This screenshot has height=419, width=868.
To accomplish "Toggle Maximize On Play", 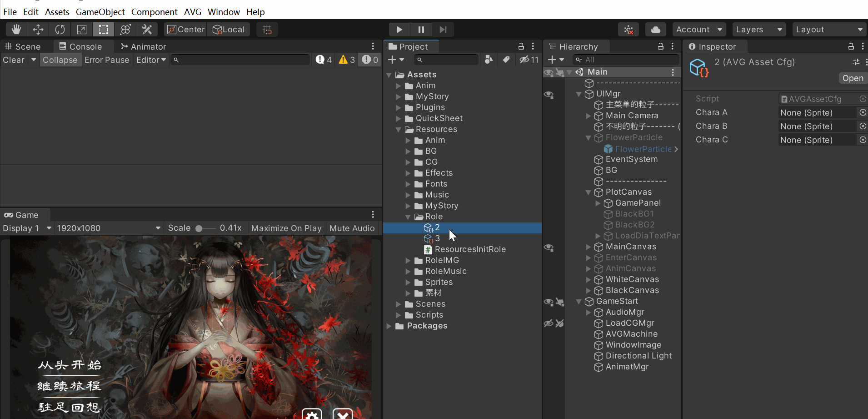I will point(286,228).
